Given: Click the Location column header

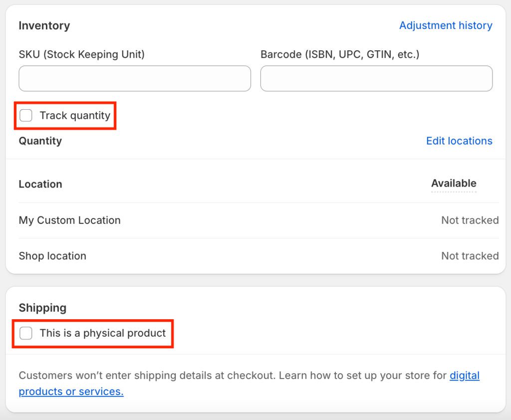Looking at the screenshot, I should [x=40, y=184].
